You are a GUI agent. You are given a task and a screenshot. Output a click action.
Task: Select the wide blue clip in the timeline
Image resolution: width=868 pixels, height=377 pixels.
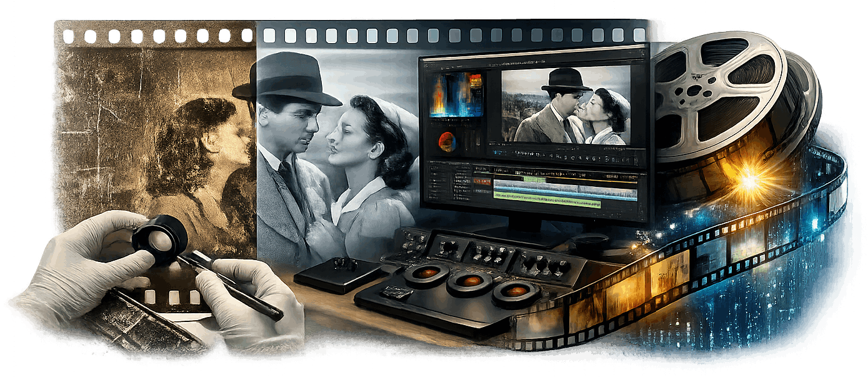click(x=566, y=190)
